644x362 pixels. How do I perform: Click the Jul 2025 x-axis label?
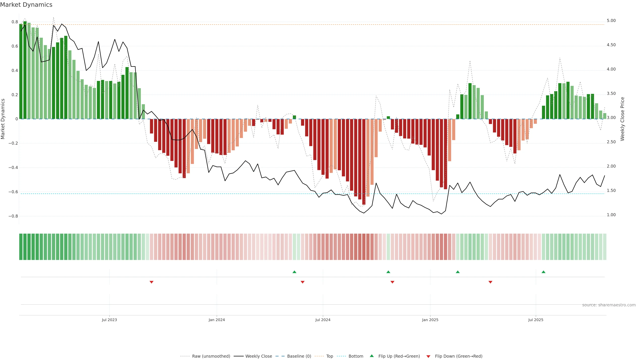pyautogui.click(x=536, y=320)
